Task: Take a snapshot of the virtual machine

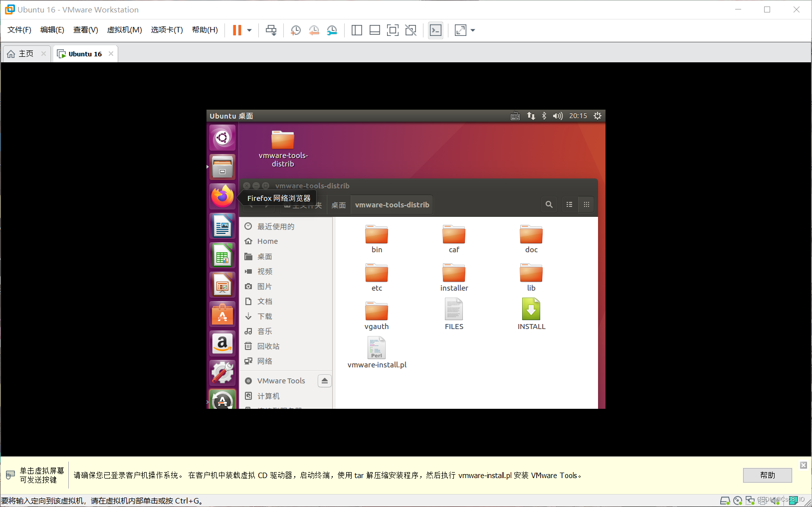Action: tap(296, 30)
